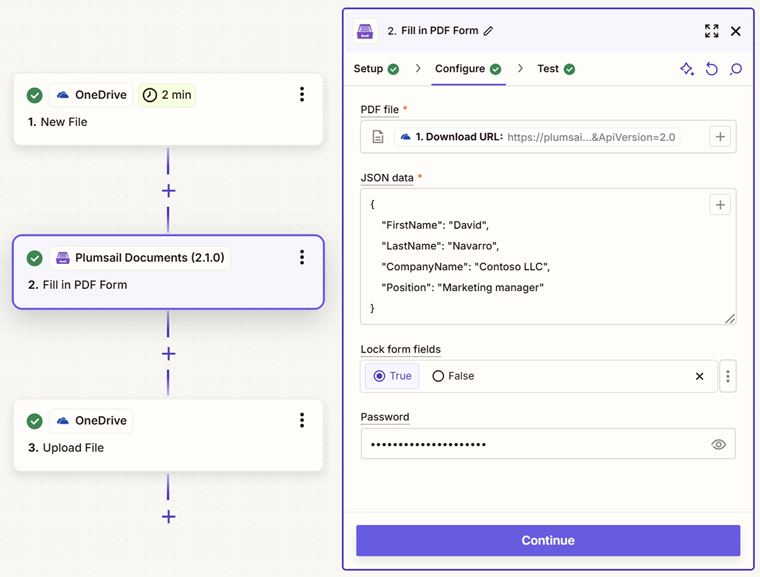The height and width of the screenshot is (577, 760).
Task: Click the JSON data field label
Action: [x=387, y=178]
